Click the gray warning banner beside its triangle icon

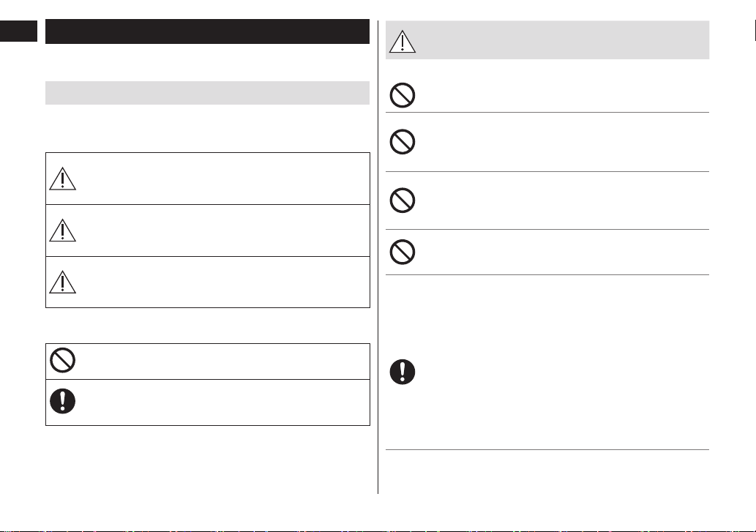pos(563,40)
